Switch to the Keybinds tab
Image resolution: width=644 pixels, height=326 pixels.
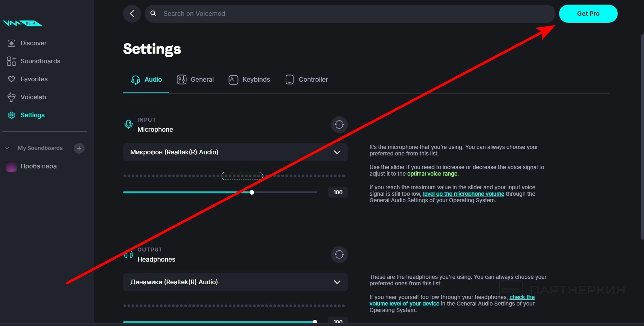[x=249, y=80]
